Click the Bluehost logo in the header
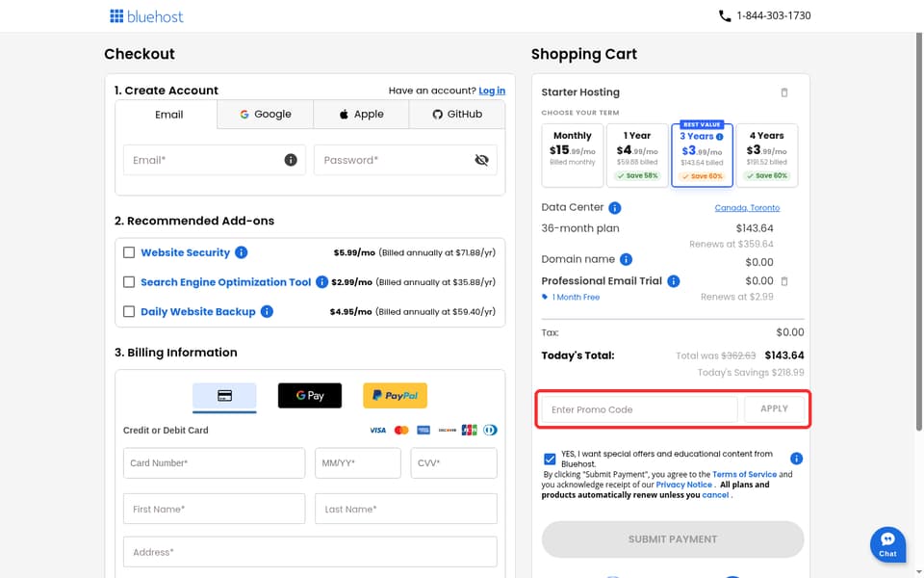Viewport: 924px width, 578px height. (x=146, y=16)
